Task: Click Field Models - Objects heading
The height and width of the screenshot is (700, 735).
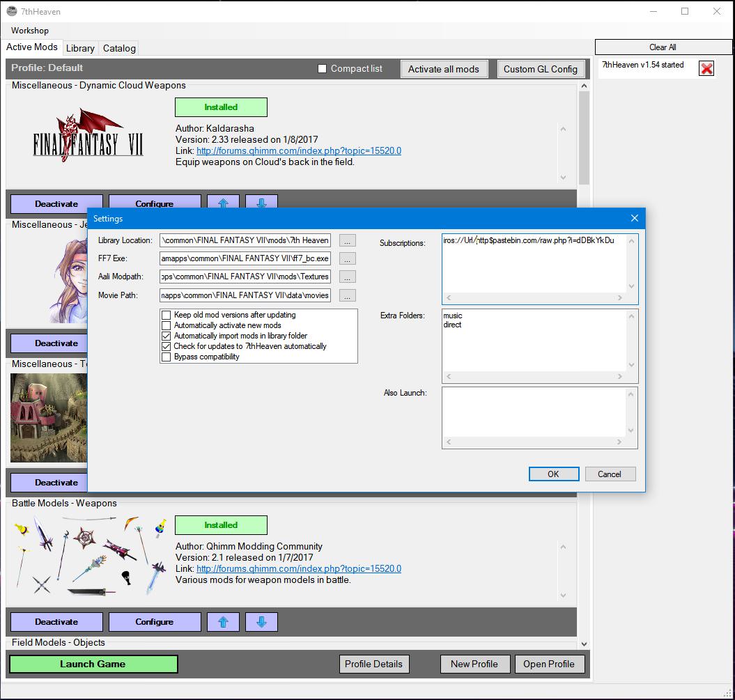Action: (59, 642)
